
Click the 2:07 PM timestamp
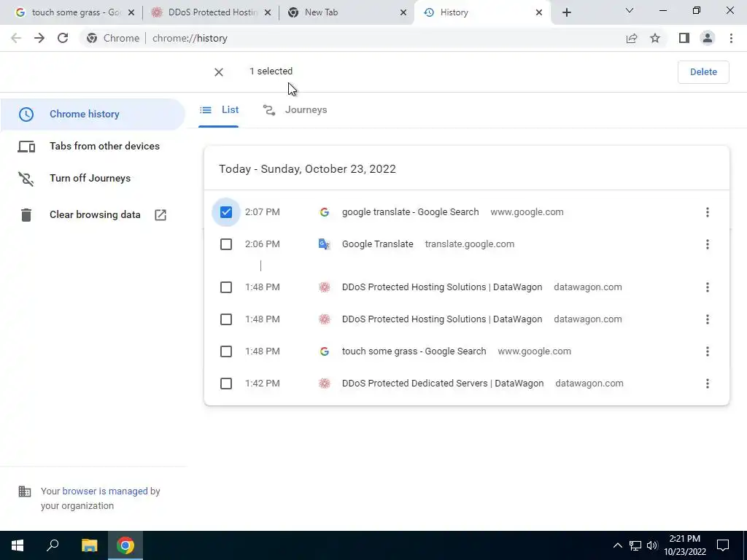click(263, 212)
